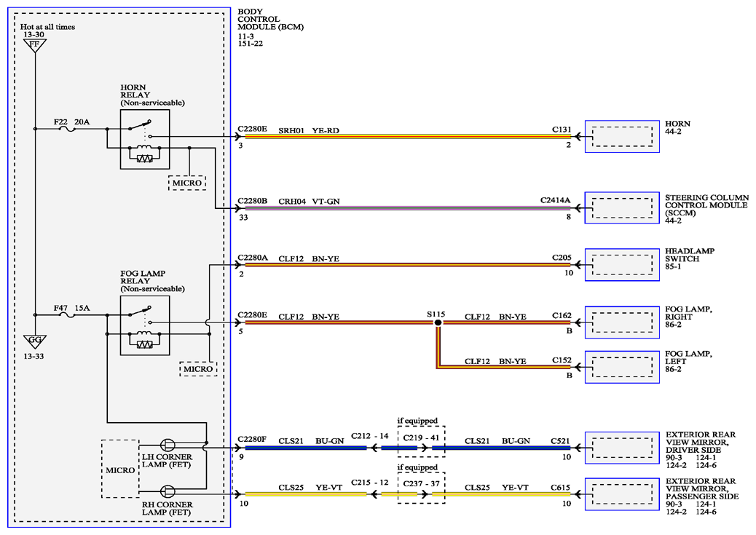Screen dimensions: 756x535
Task: Open the Fog Lamp Right component box
Action: pos(622,322)
